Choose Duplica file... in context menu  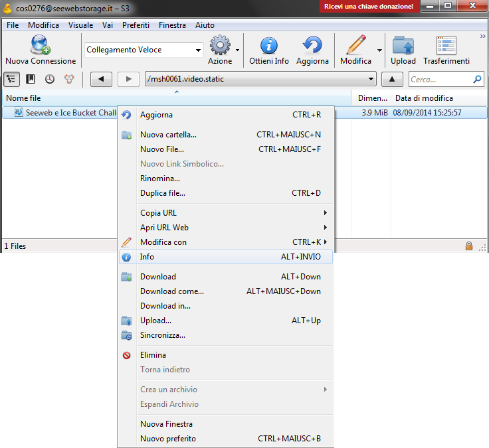point(226,193)
